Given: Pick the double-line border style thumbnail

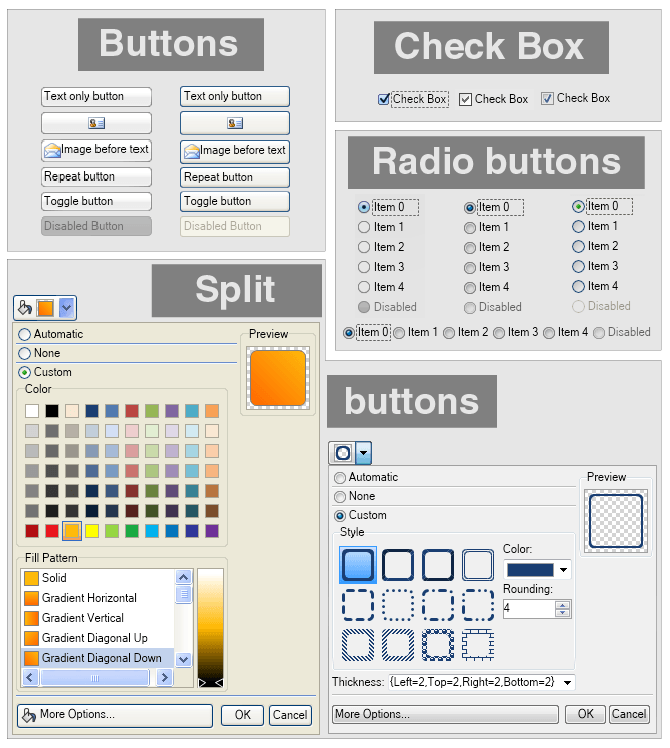Looking at the screenshot, I should [x=478, y=565].
